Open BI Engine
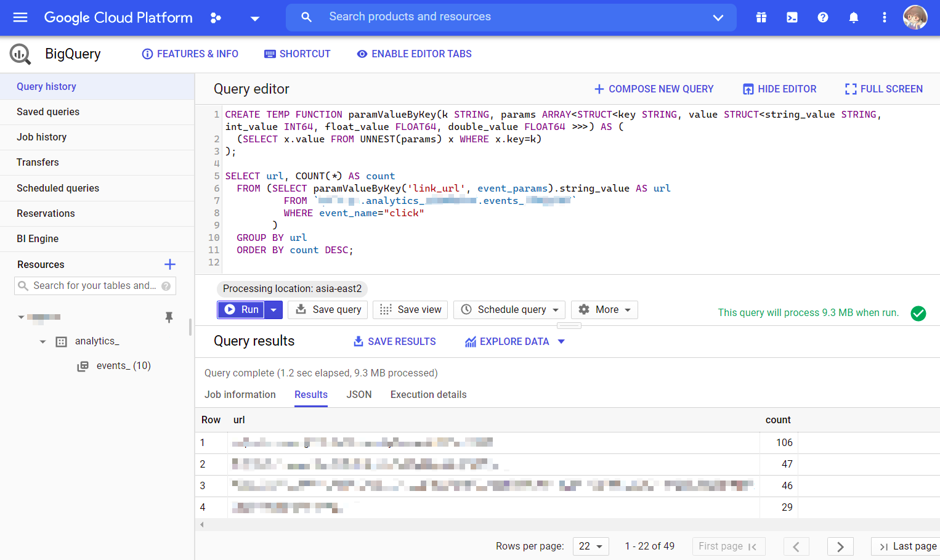The image size is (940, 560). [x=97, y=239]
